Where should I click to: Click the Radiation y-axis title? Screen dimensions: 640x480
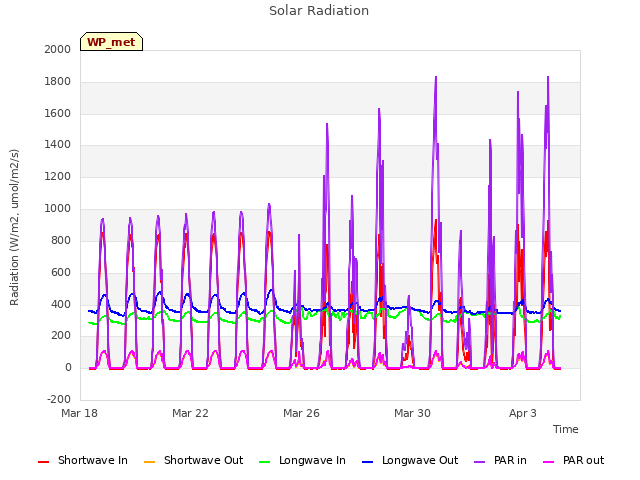pyautogui.click(x=14, y=227)
